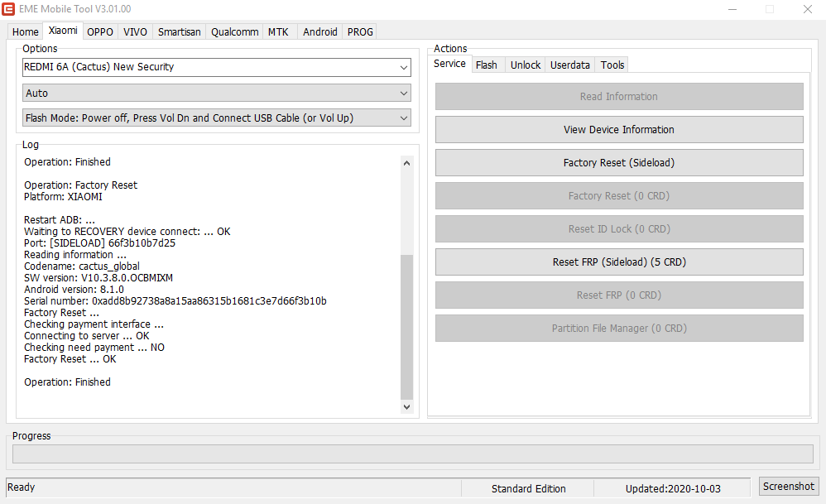Image resolution: width=826 pixels, height=504 pixels.
Task: Click the Serial number log line
Action: [175, 300]
